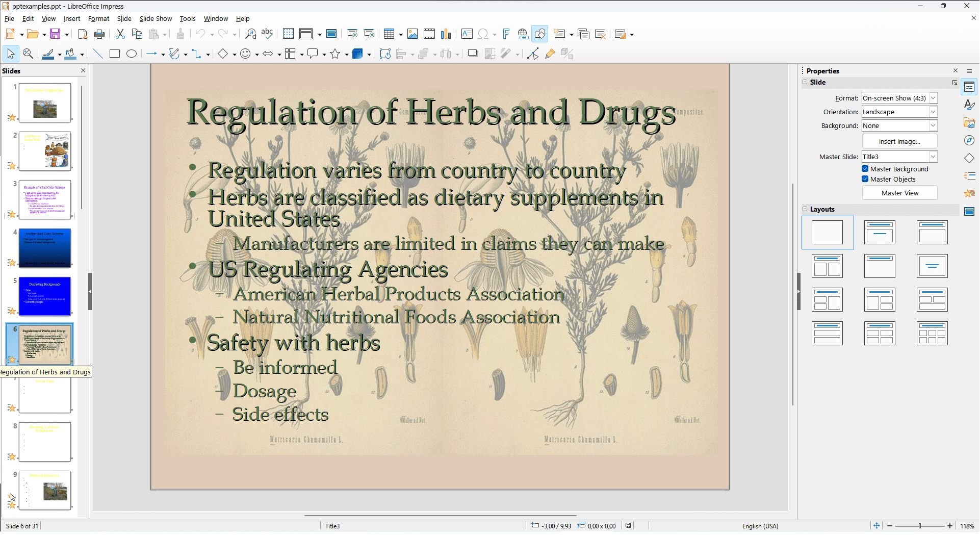Open the Stars and Banners dropdown arrow
Screen dimensions: 980x535
click(346, 54)
